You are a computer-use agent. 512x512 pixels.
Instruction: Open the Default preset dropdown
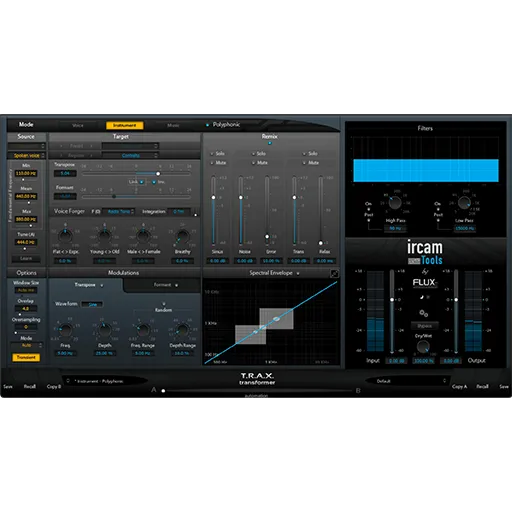[407, 381]
